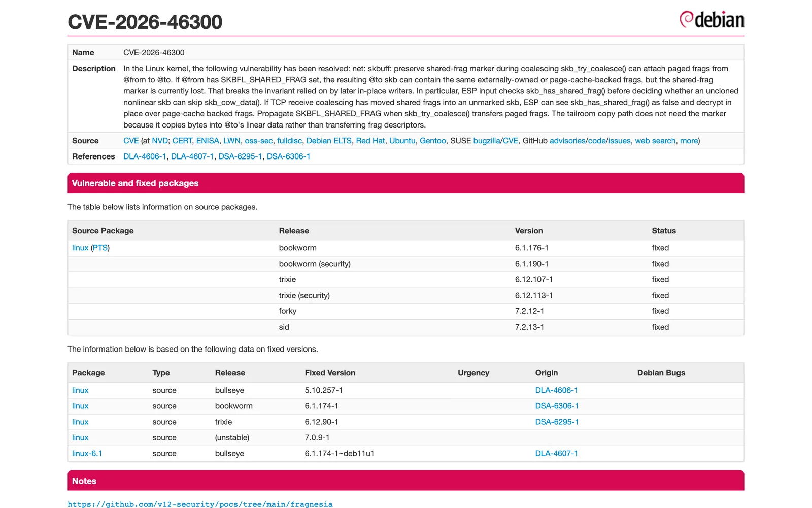Open the linux package in the 6.12.90-1 trixie row

tap(80, 422)
